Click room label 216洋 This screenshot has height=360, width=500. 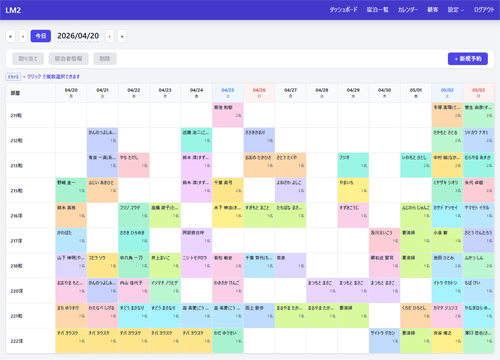tap(16, 216)
